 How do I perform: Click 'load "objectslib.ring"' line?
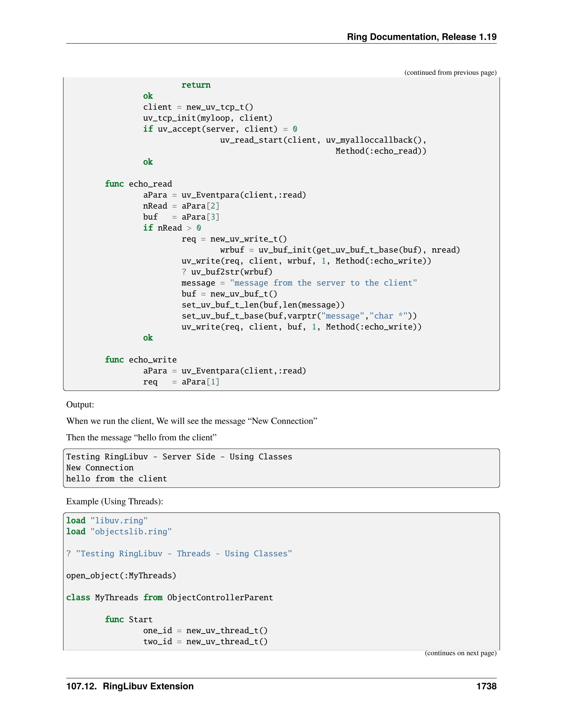(x=119, y=532)
